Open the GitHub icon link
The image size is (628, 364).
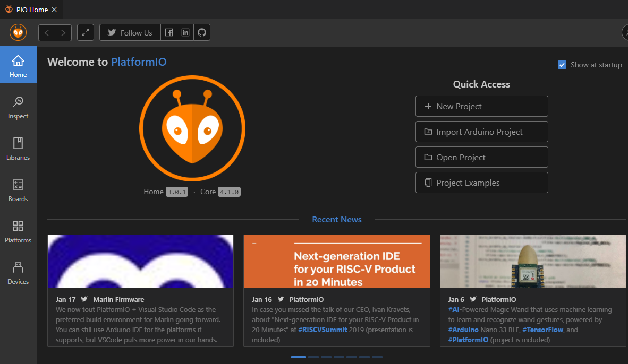pyautogui.click(x=202, y=33)
